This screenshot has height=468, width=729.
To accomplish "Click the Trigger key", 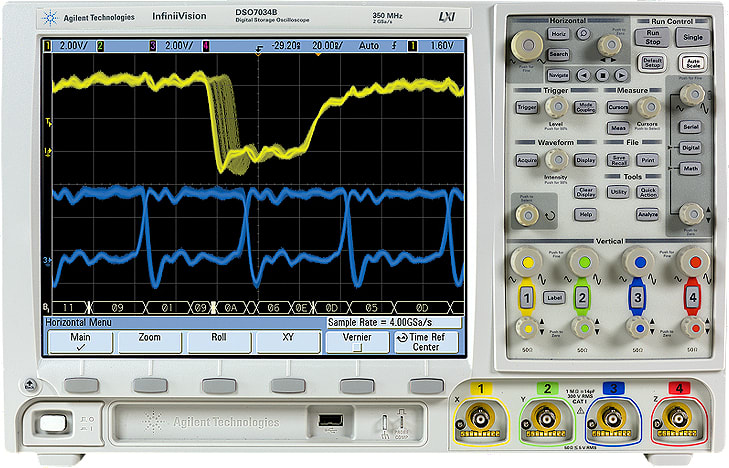I will 526,107.
